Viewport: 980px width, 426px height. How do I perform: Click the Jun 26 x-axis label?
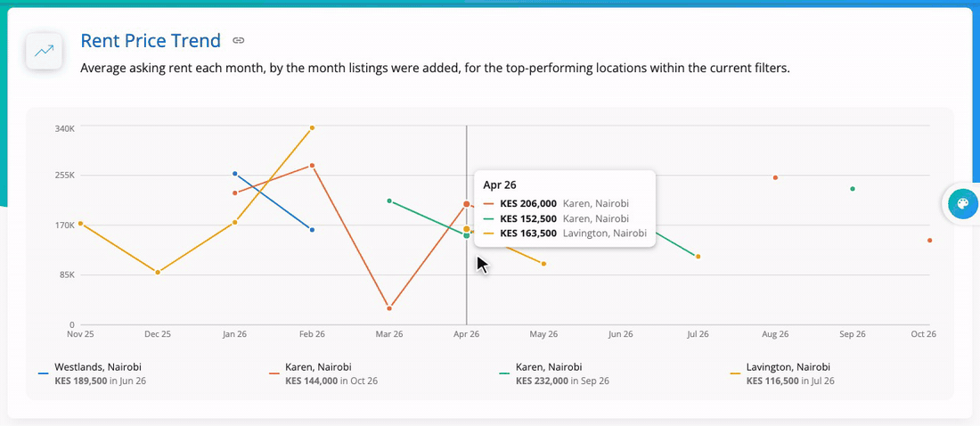tap(621, 335)
